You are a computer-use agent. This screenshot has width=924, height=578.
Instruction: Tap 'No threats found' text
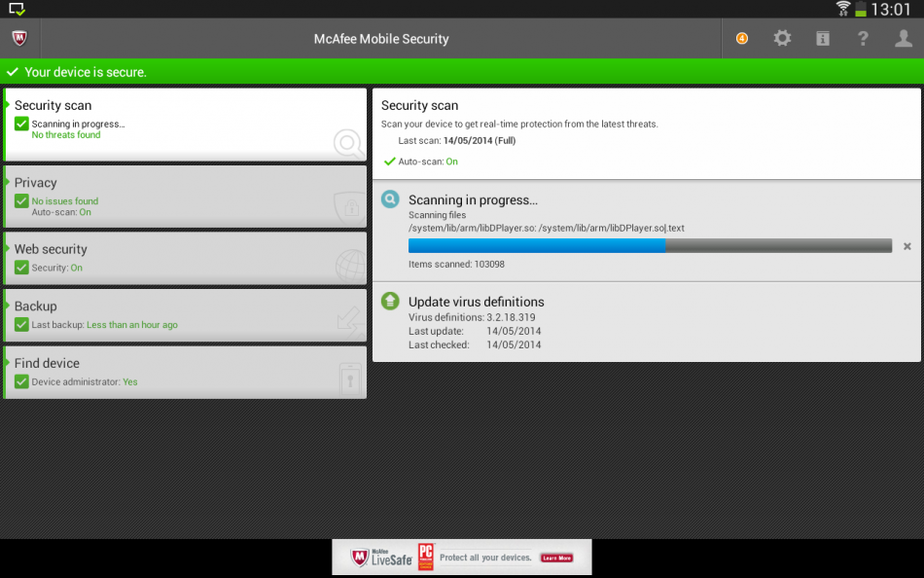coord(66,134)
